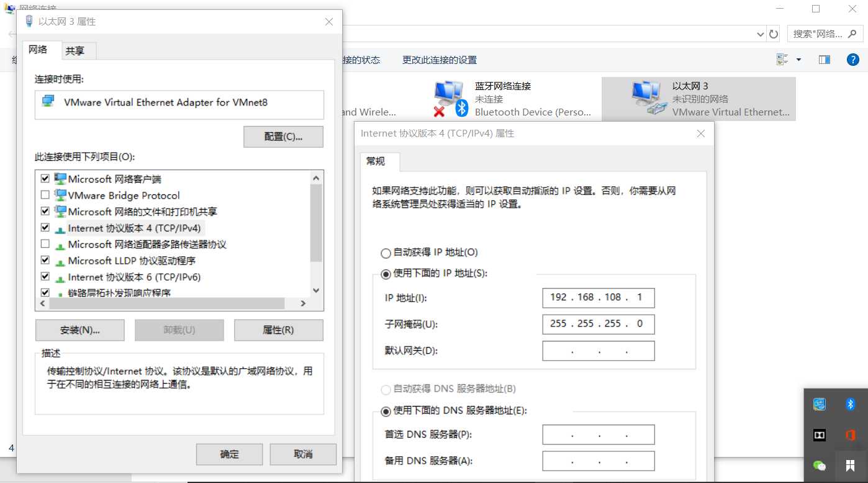Open the WeChat tray icon
This screenshot has height=483, width=868.
coord(820,466)
